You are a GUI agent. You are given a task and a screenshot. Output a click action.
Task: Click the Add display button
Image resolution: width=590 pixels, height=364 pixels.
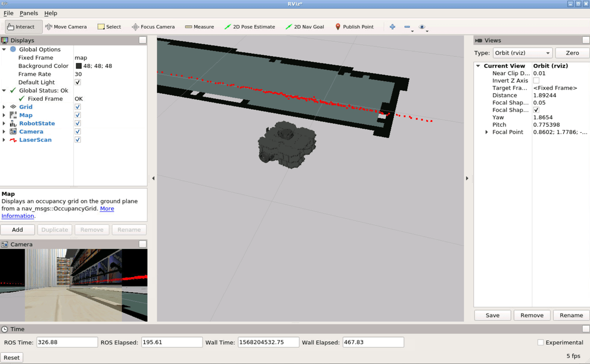pos(17,229)
